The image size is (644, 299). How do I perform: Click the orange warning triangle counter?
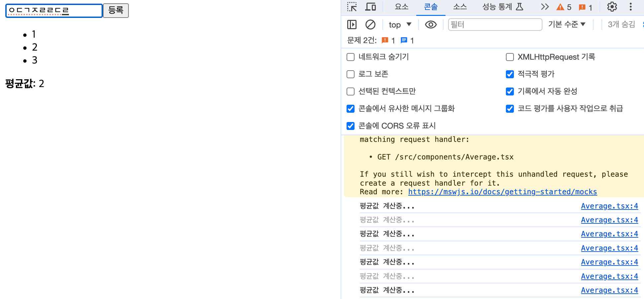[564, 7]
